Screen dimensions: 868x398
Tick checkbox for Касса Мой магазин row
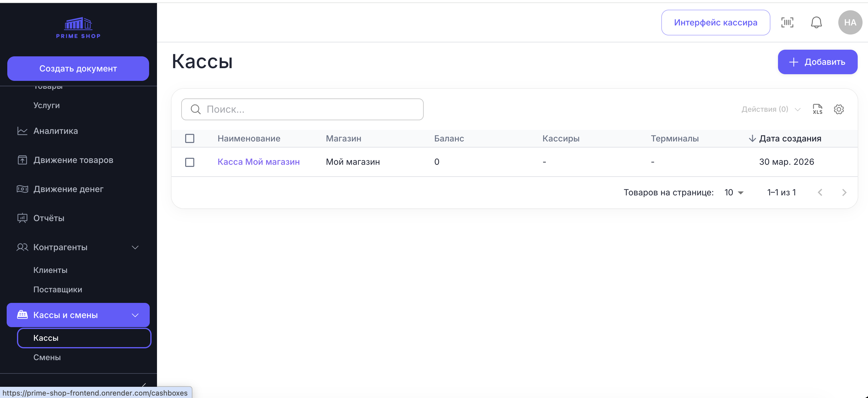coord(190,162)
